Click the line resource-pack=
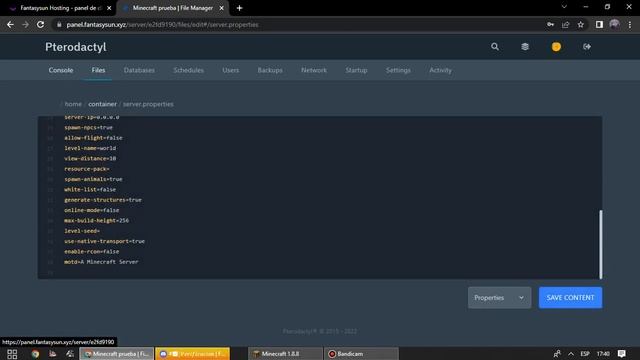The height and width of the screenshot is (360, 640). point(87,169)
